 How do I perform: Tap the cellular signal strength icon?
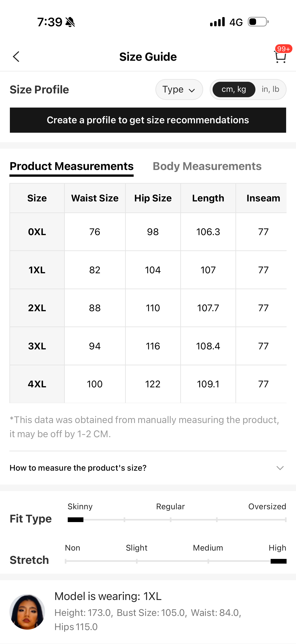(x=217, y=22)
